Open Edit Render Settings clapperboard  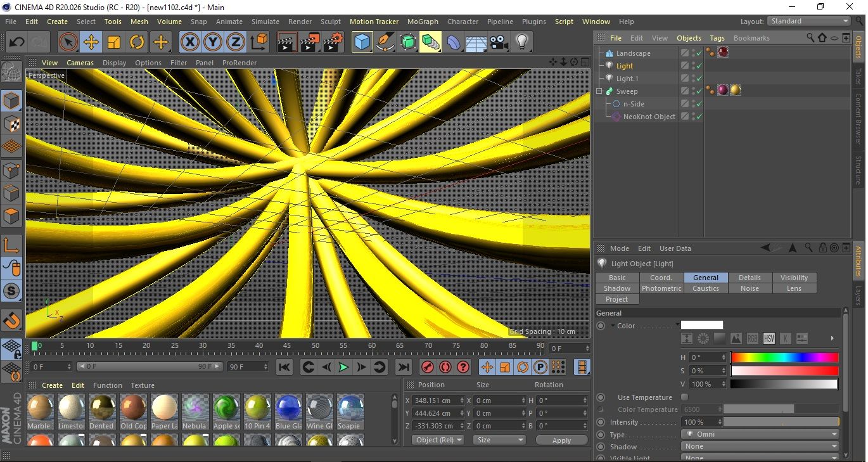(x=333, y=42)
